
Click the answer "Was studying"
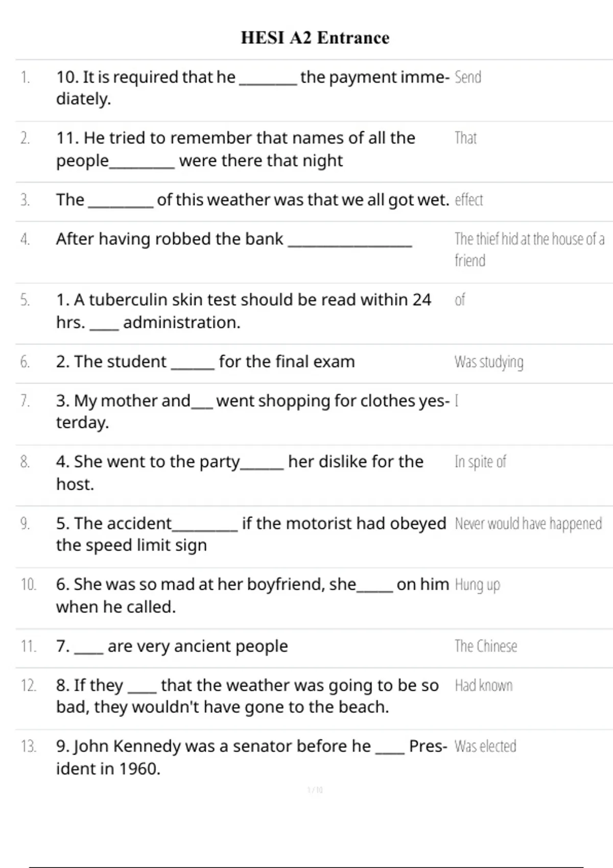point(489,362)
